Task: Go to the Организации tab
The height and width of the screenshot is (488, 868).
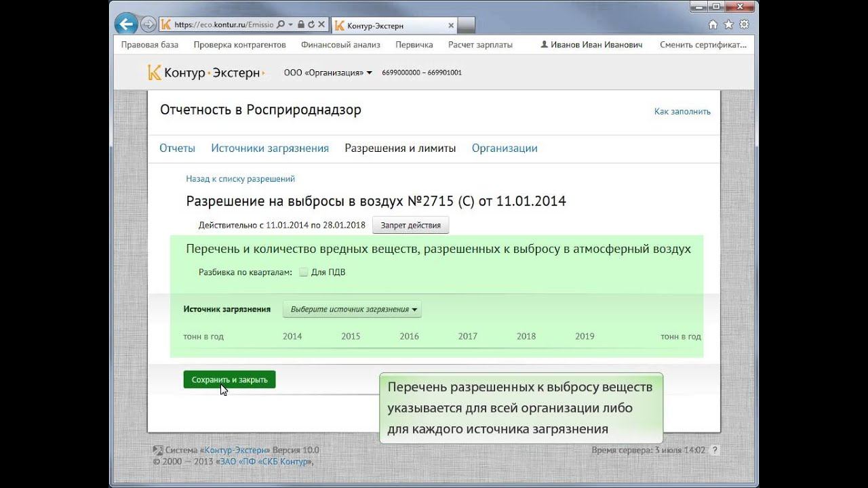Action: [x=505, y=148]
